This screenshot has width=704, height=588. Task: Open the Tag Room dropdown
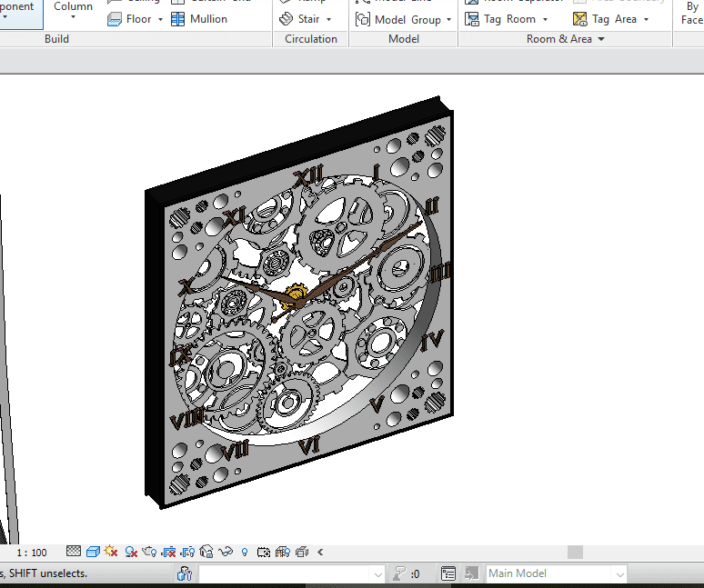(545, 20)
